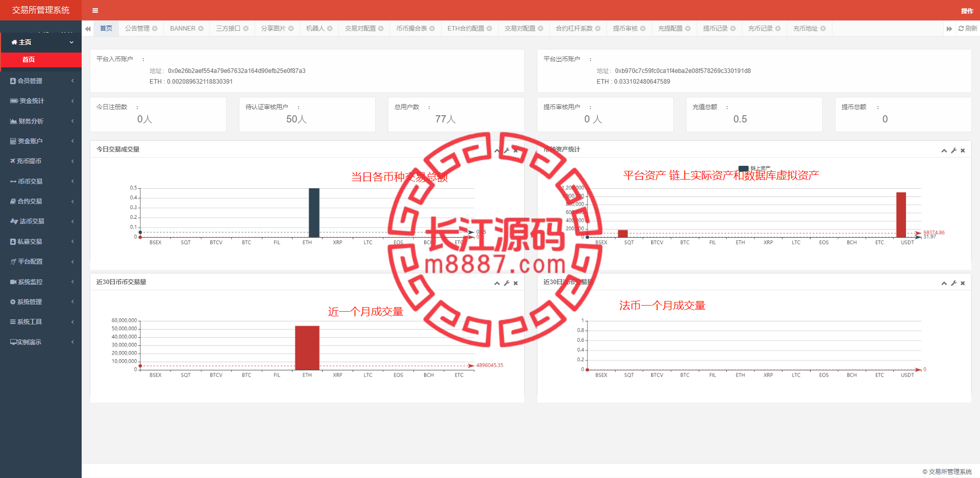Close the 充币记录 tab via its x icon
Image resolution: width=980 pixels, height=478 pixels.
tap(778, 29)
